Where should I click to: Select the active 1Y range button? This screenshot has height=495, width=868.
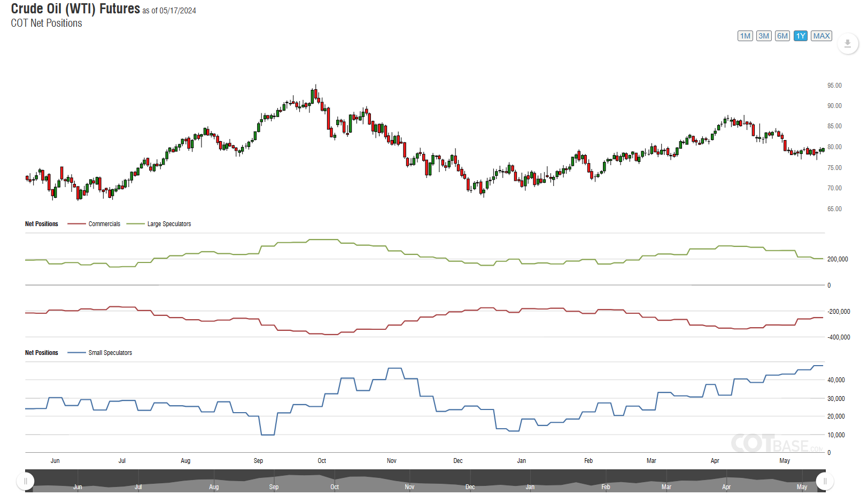[x=800, y=36]
